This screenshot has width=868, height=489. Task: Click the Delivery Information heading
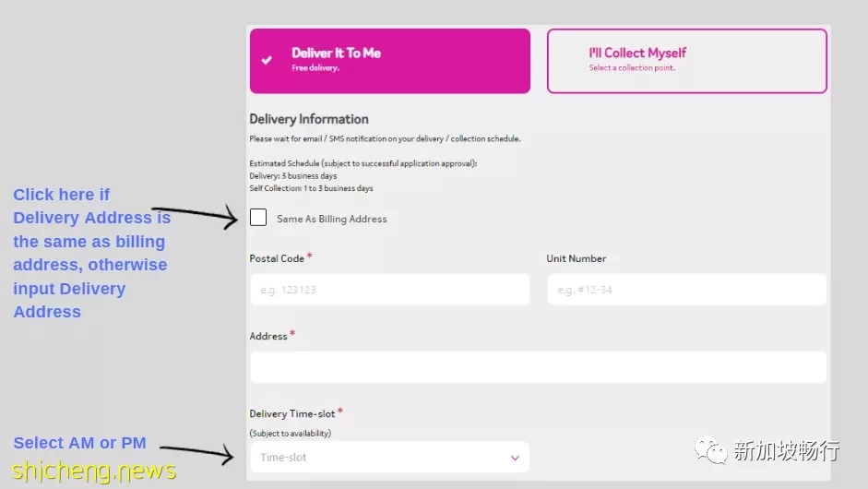pos(309,119)
